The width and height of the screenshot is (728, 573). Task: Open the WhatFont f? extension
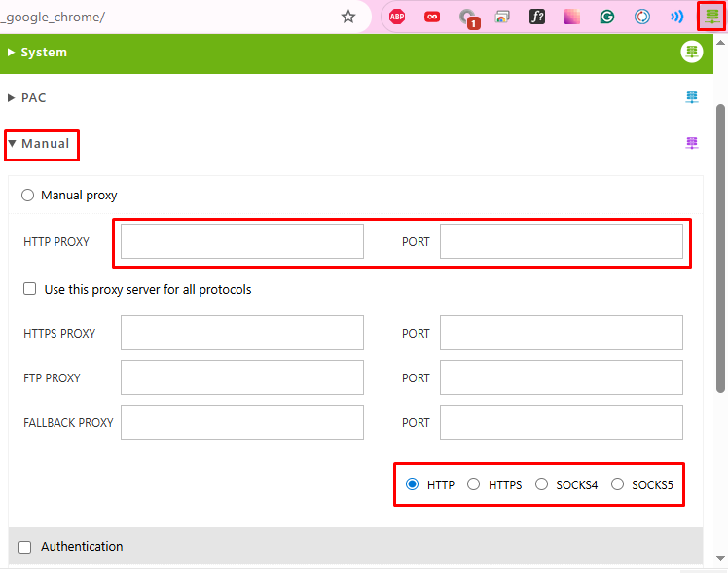pyautogui.click(x=537, y=17)
